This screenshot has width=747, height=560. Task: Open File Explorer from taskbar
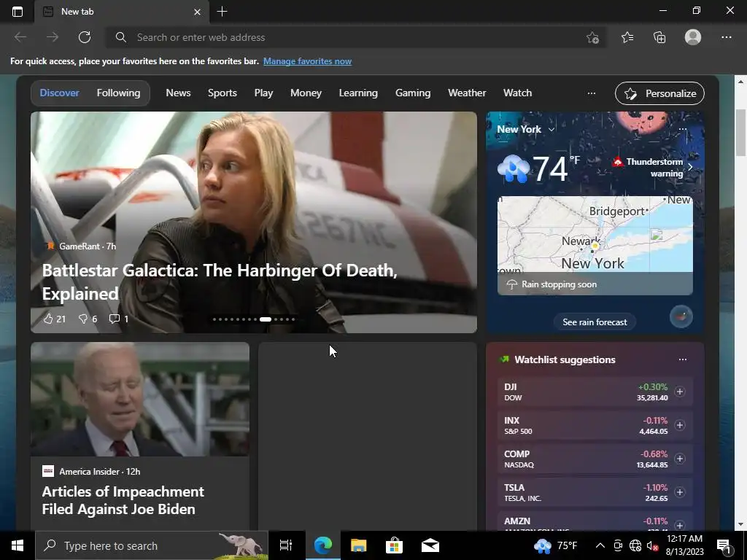pyautogui.click(x=358, y=545)
